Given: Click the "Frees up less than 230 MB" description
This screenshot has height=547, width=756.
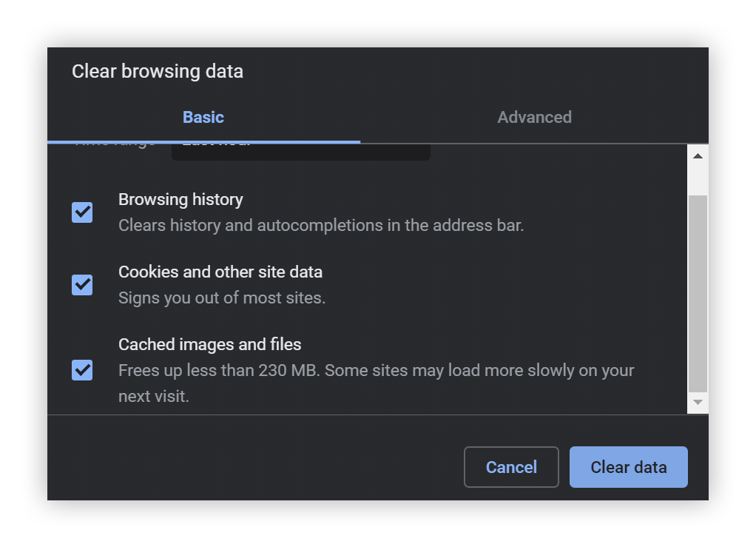Looking at the screenshot, I should tap(376, 370).
